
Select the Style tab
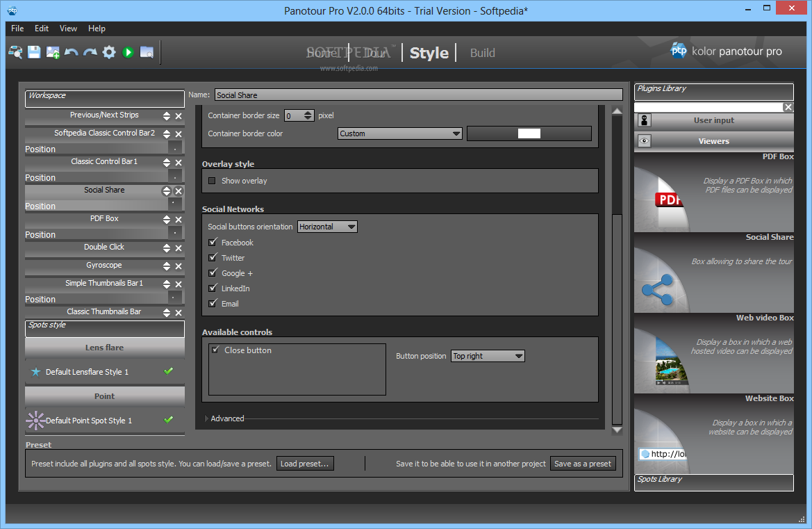[429, 53]
